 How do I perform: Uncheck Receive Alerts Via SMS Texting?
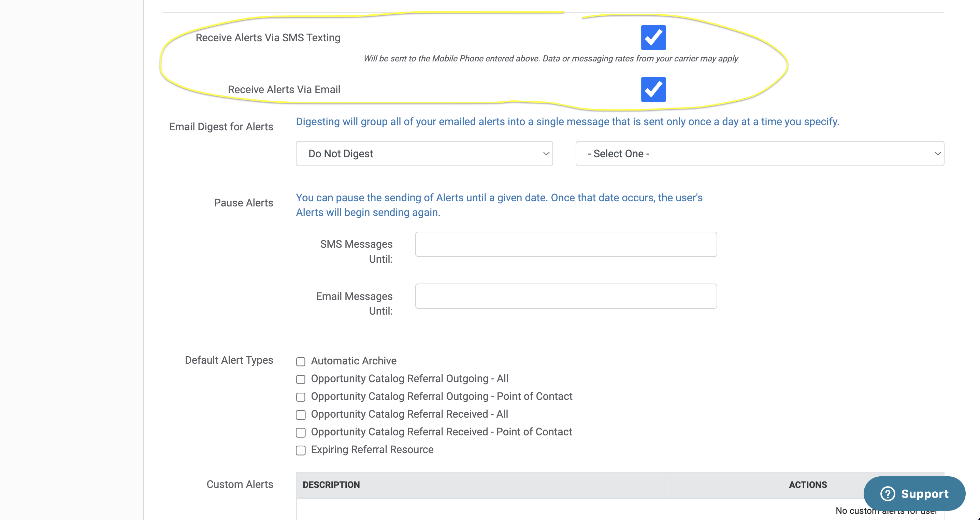coord(653,38)
